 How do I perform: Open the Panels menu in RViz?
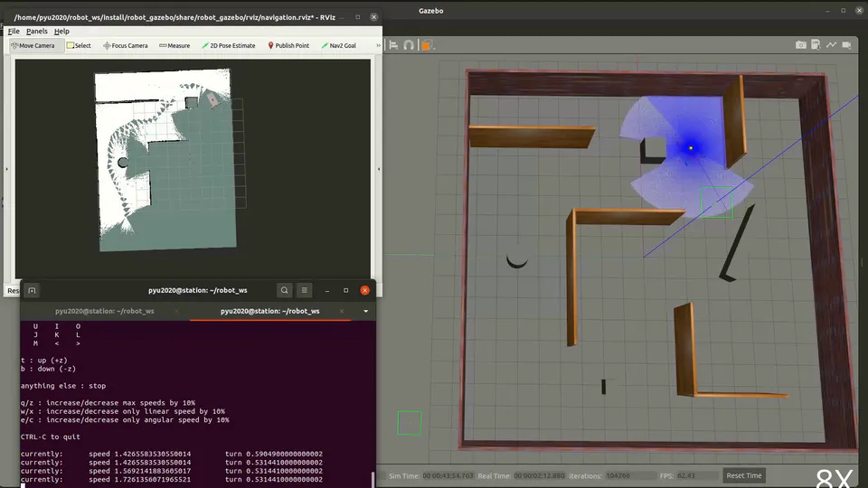click(x=36, y=32)
